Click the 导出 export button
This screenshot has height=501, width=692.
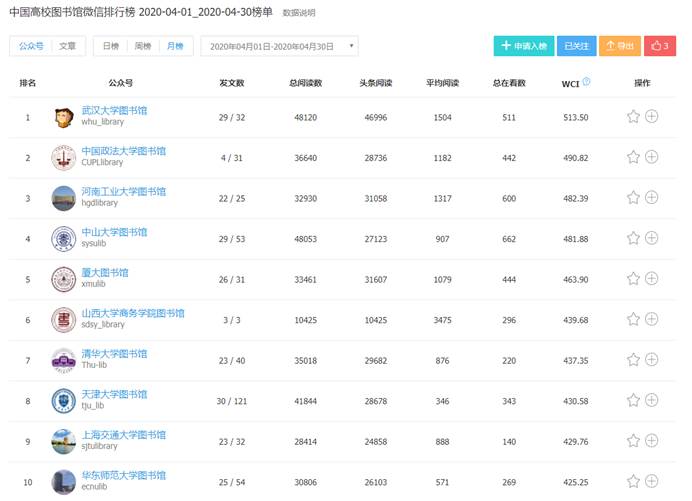[621, 46]
